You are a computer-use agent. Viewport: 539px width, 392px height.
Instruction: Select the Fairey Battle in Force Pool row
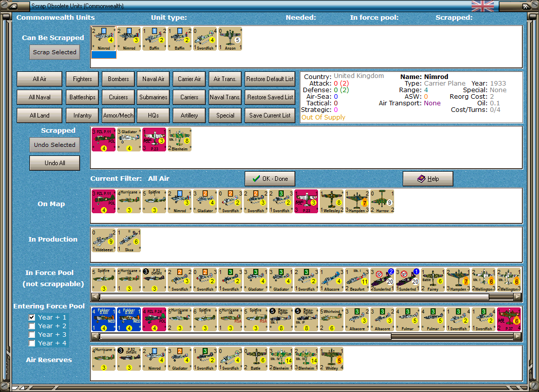[433, 280]
